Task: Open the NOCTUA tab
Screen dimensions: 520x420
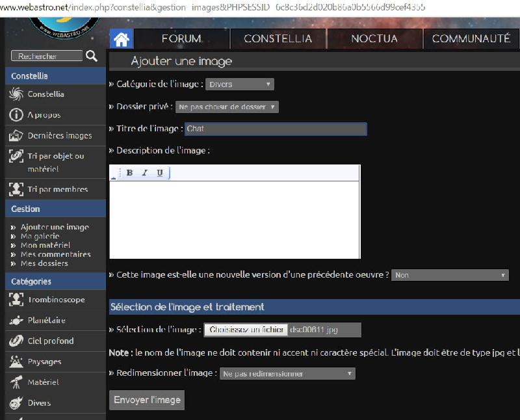Action: (x=374, y=39)
